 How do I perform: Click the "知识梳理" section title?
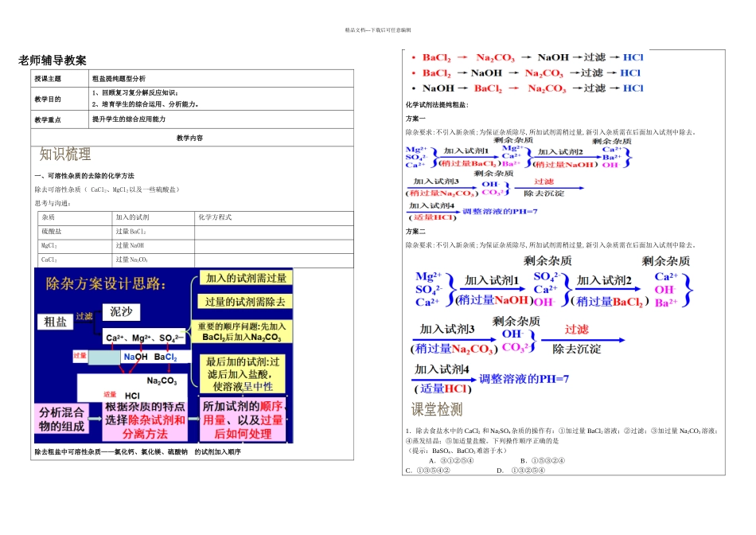pos(65,154)
